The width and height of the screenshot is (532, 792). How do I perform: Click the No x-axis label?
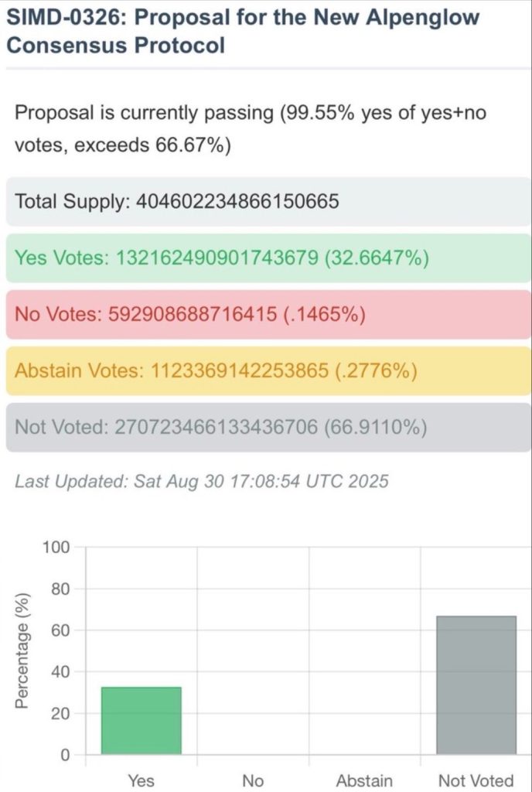253,781
